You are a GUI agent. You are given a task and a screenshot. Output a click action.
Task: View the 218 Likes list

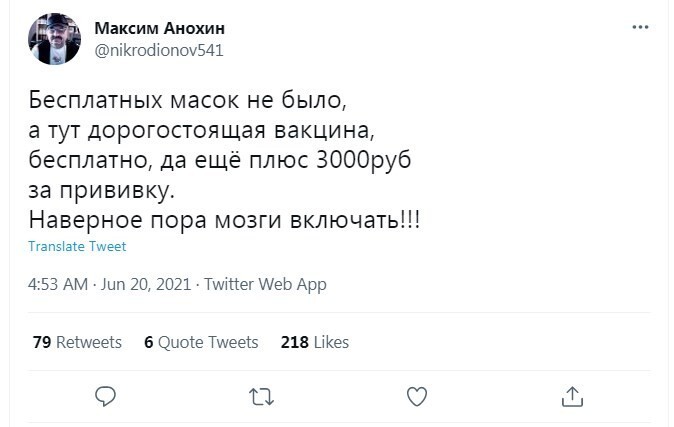315,342
